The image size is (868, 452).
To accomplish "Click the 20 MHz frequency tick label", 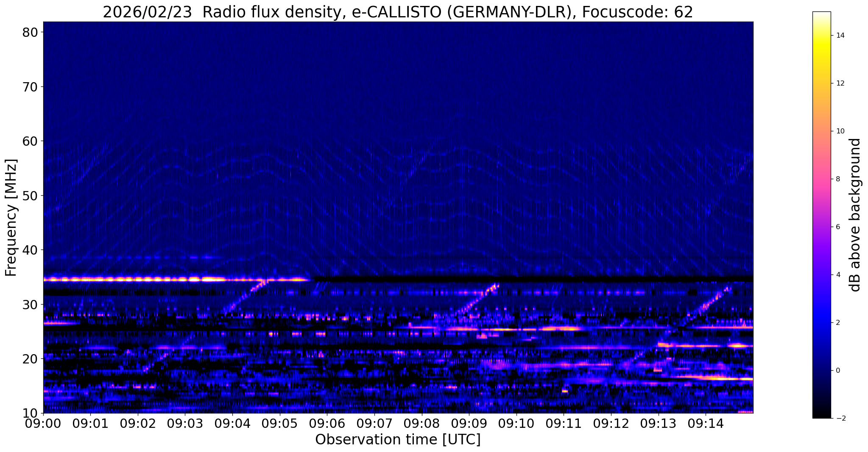I will [29, 359].
